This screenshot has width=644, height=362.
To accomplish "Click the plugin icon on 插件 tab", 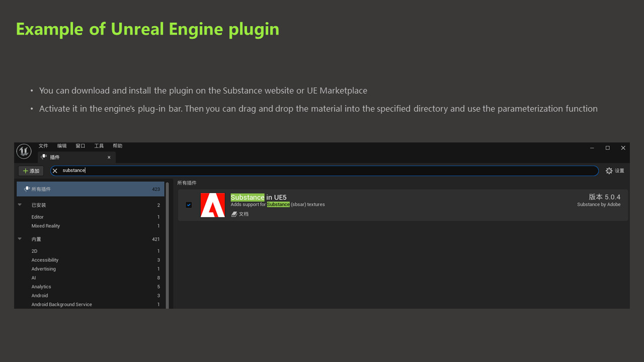I will click(x=44, y=157).
